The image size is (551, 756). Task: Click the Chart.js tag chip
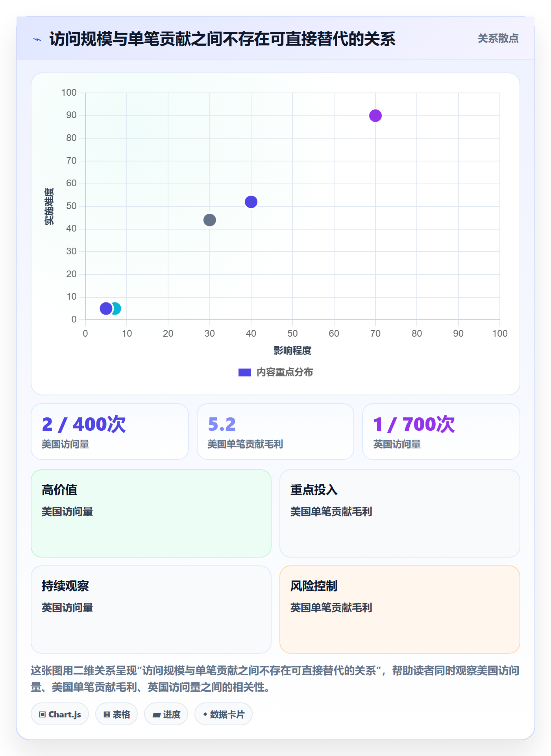(x=60, y=714)
